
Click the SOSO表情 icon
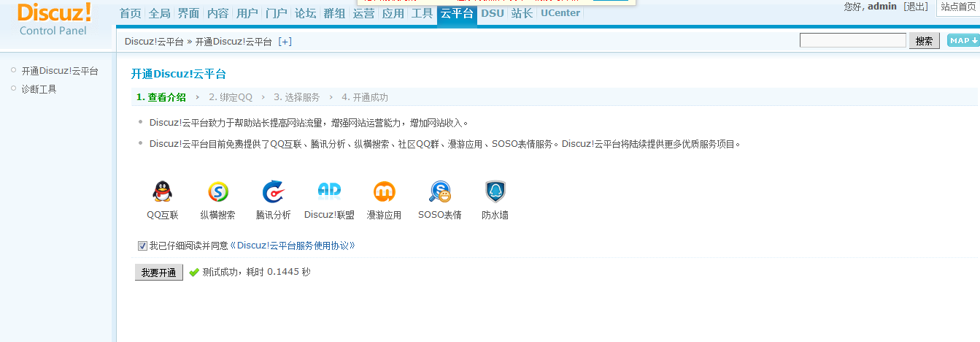[439, 191]
